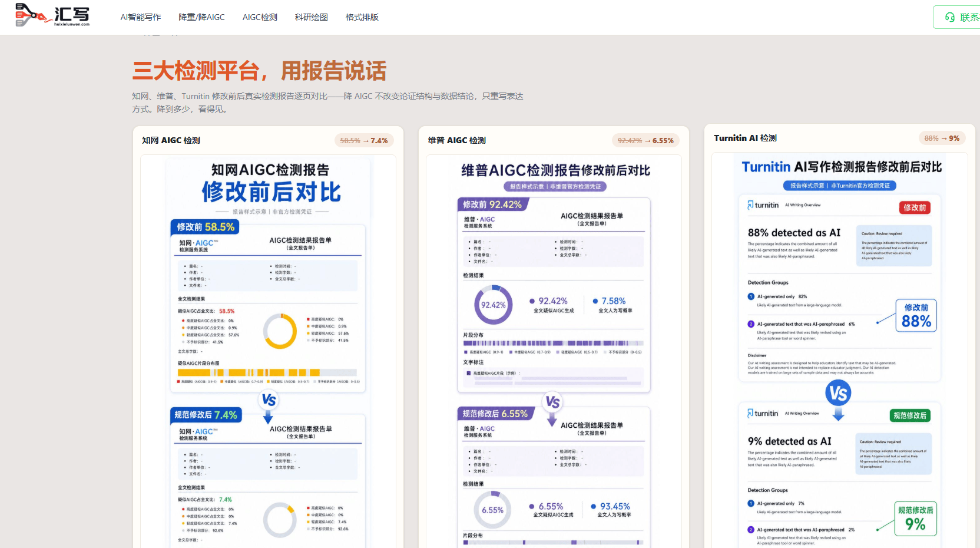Click the 规范修改后 6.55% label
Image resolution: width=980 pixels, height=548 pixels.
click(x=495, y=414)
